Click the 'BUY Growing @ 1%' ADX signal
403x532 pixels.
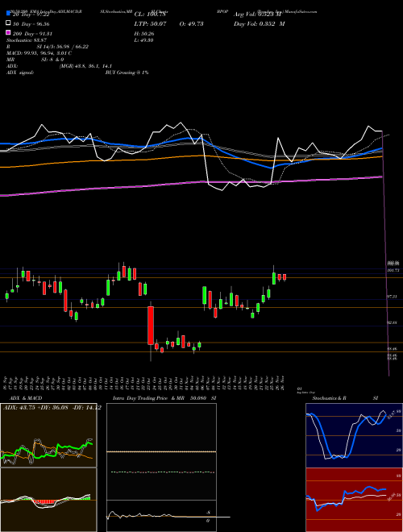(127, 73)
